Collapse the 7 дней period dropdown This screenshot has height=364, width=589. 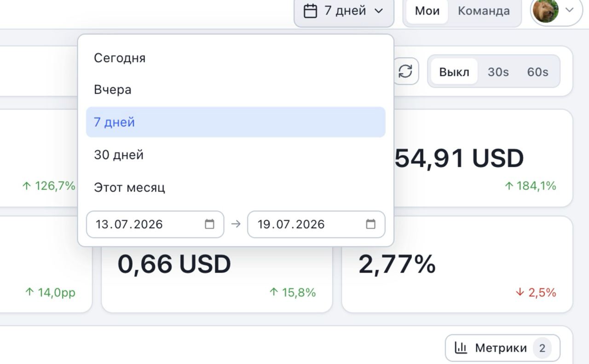pos(344,11)
